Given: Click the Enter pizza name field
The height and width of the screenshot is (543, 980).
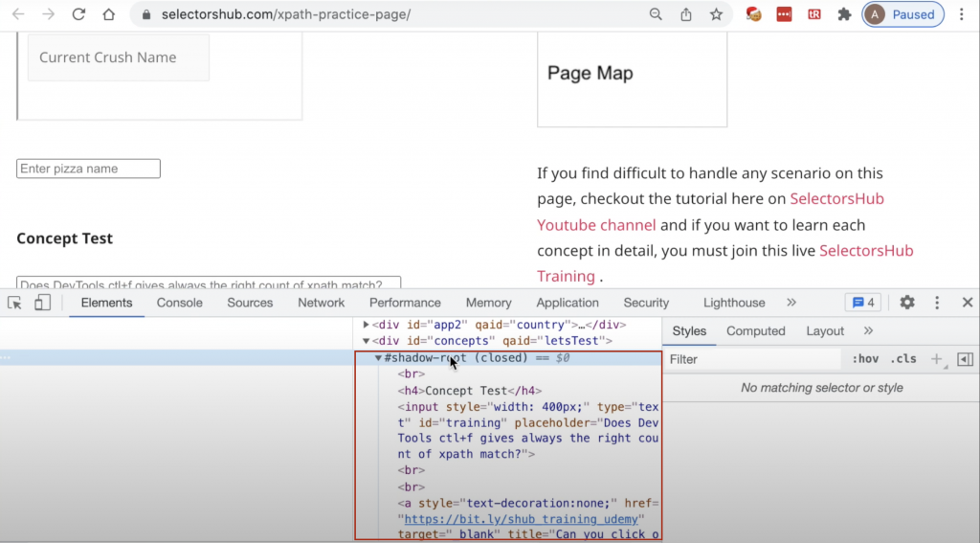Looking at the screenshot, I should pyautogui.click(x=88, y=169).
